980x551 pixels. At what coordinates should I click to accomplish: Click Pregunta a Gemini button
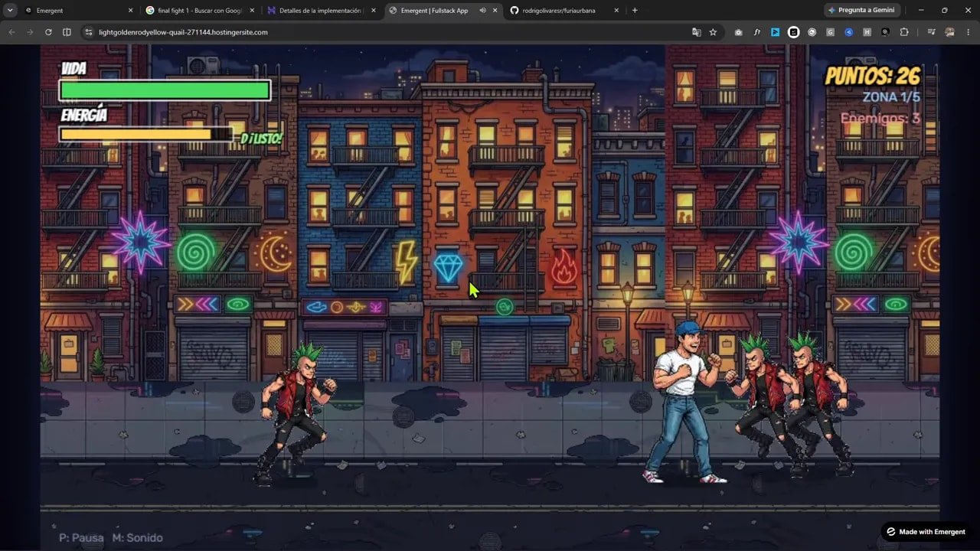861,11
